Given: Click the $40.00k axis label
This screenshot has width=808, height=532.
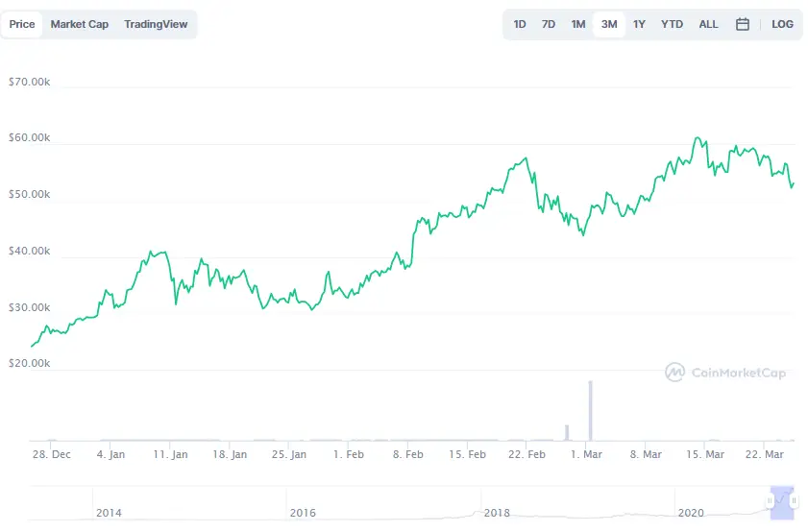Looking at the screenshot, I should point(30,251).
